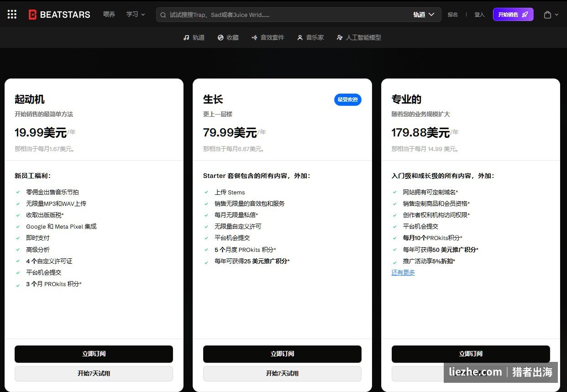567x392 pixels.
Task: Open the shopping bag cart icon
Action: tap(547, 15)
